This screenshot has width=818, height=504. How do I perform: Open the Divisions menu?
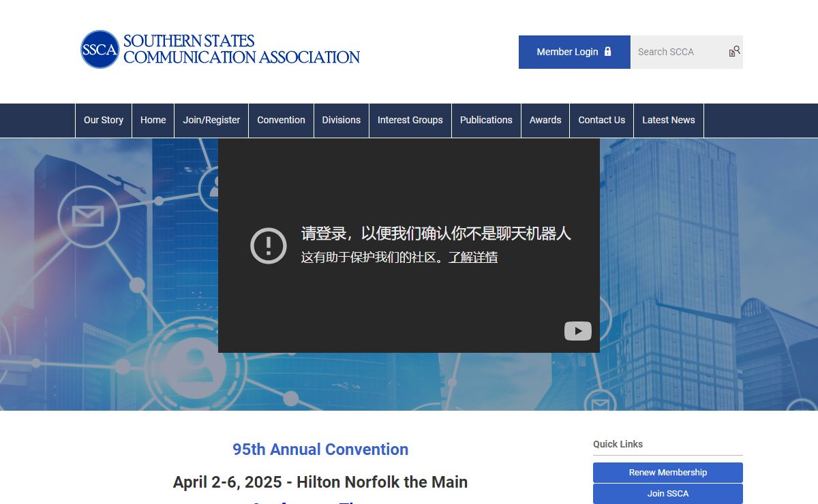click(342, 121)
